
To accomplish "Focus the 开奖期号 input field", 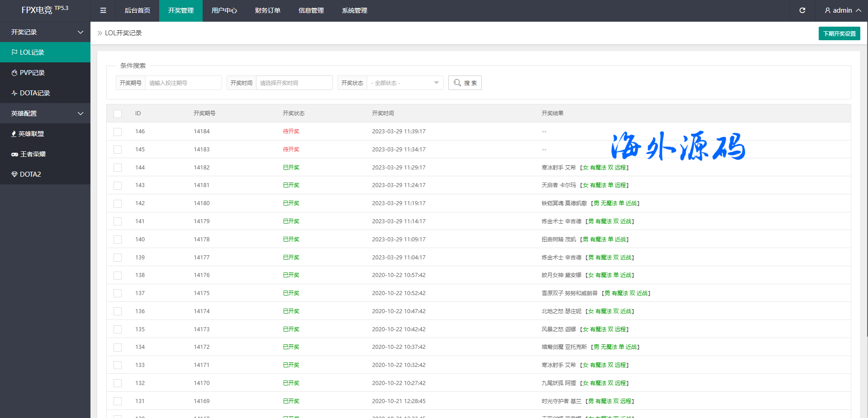I will click(183, 83).
